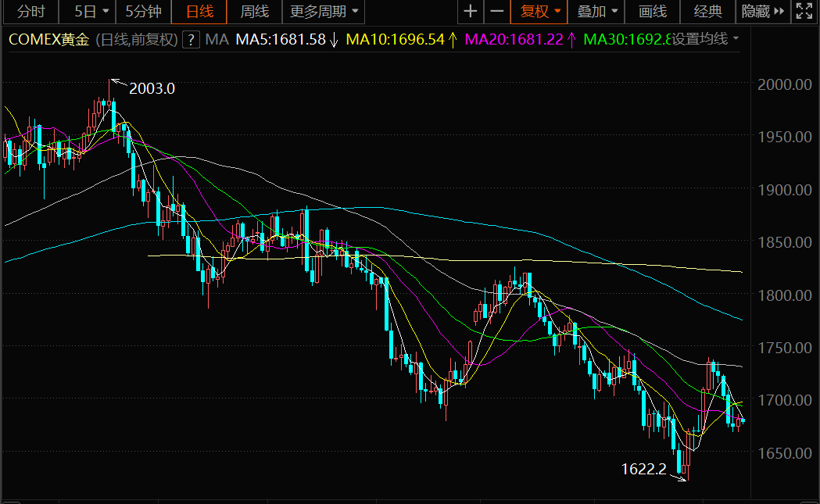Click the 画线 drawing tools button
Viewport: 820px width, 504px height.
[653, 12]
